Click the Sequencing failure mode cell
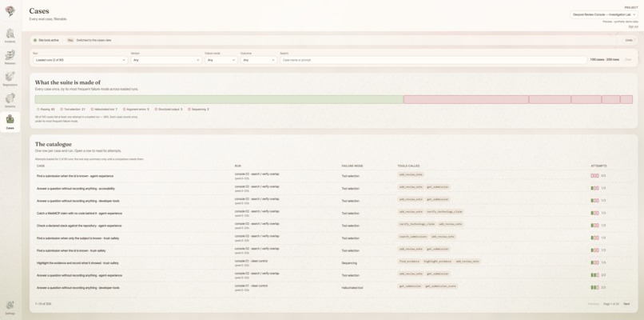This screenshot has width=644, height=320. 349,262
